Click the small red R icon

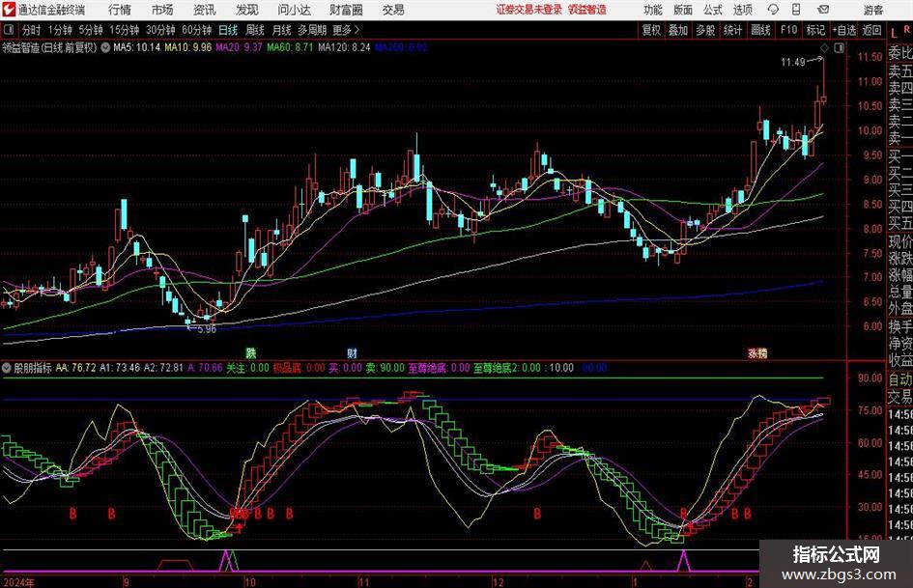(x=906, y=29)
